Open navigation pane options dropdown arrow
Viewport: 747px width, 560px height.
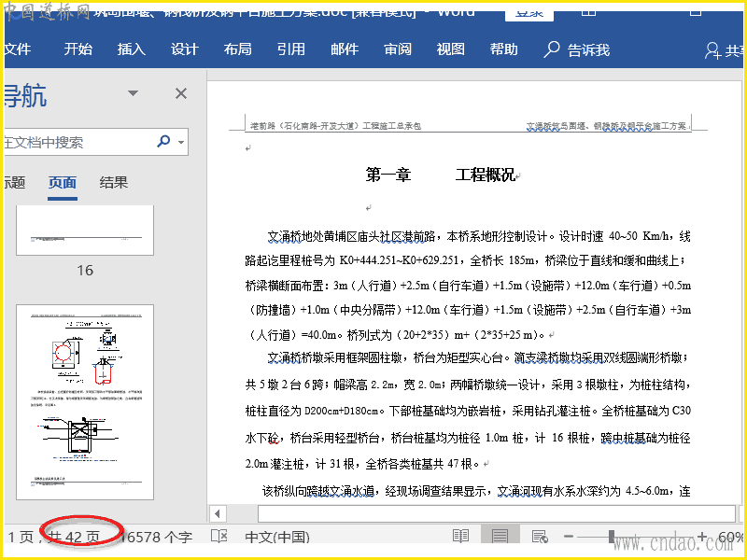pos(133,93)
